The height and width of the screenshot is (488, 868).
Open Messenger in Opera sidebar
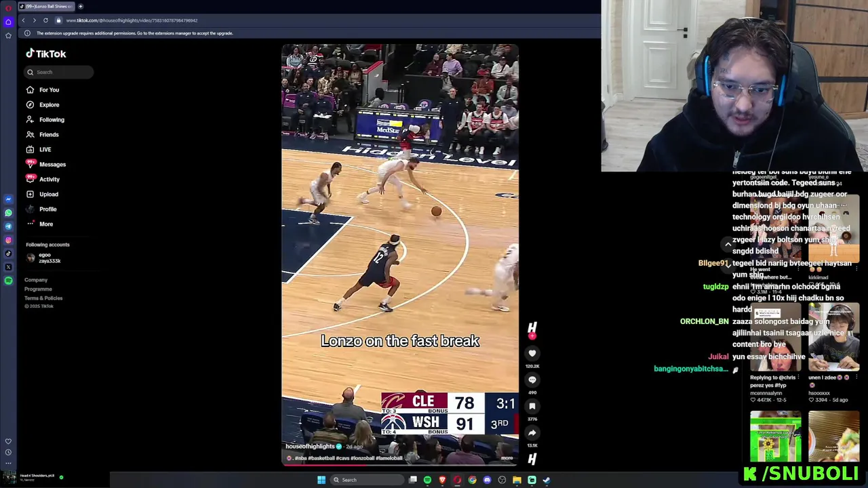pyautogui.click(x=8, y=199)
